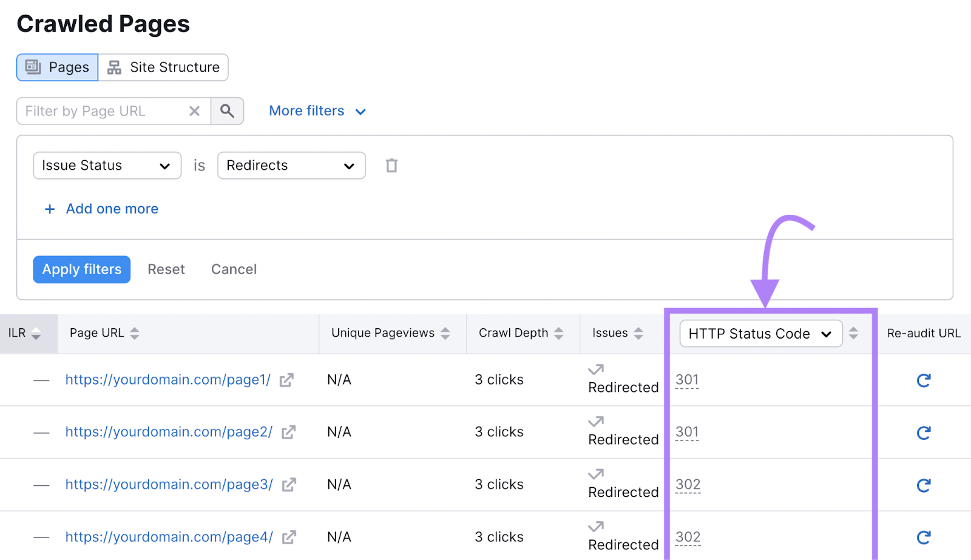Click the search magnifier icon
This screenshot has height=560, width=971.
coord(228,111)
